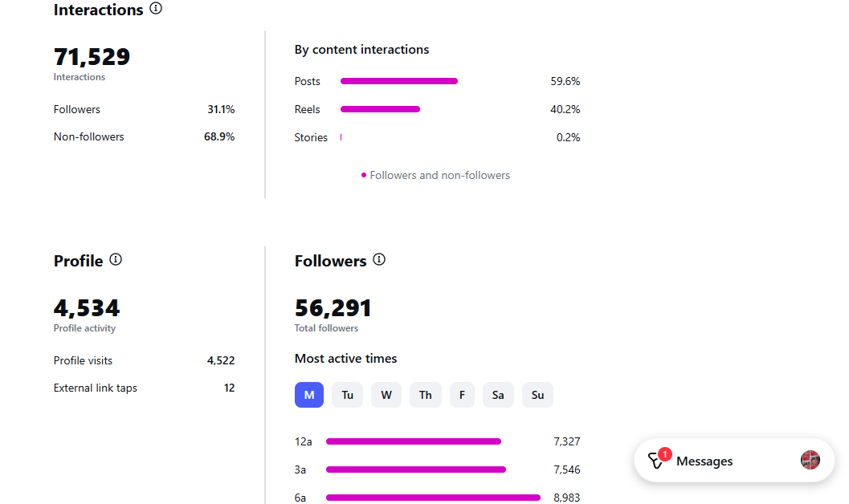Select the Sunday day button
The image size is (849, 504).
coord(537,395)
